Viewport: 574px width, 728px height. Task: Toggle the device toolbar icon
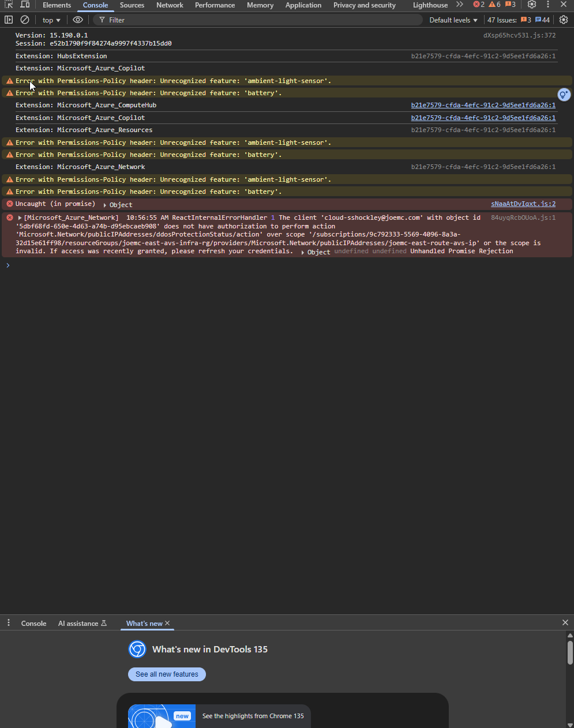coord(25,5)
